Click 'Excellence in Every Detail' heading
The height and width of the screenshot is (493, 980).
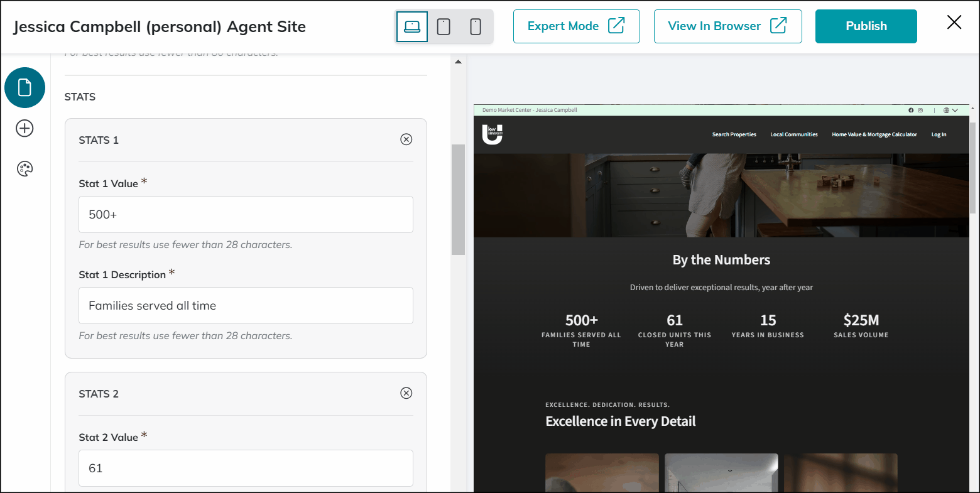pyautogui.click(x=621, y=421)
